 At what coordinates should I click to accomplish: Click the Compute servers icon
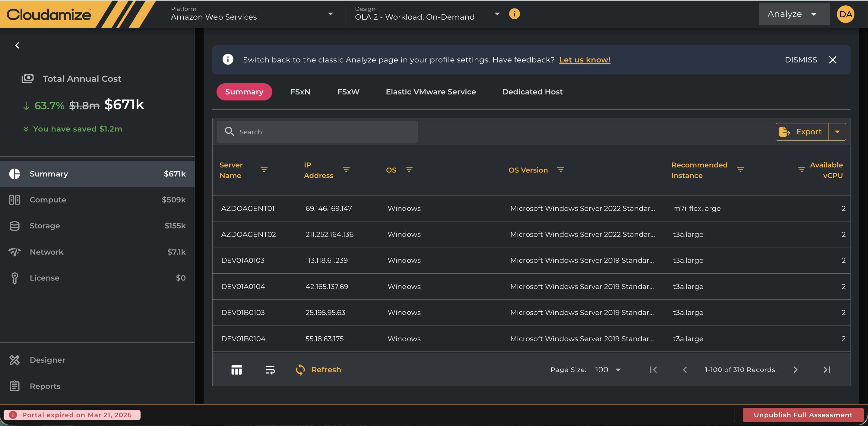[x=14, y=200]
